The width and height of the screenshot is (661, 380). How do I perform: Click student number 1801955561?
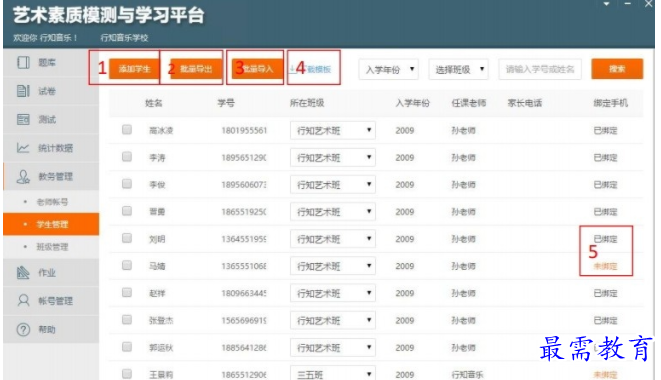coord(244,130)
